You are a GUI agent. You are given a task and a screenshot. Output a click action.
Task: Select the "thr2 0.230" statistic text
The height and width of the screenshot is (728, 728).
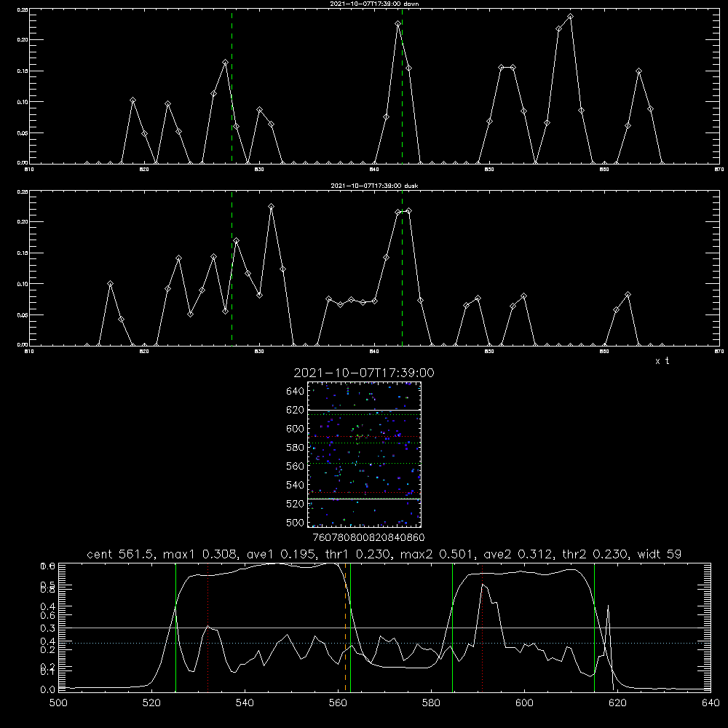pyautogui.click(x=595, y=554)
